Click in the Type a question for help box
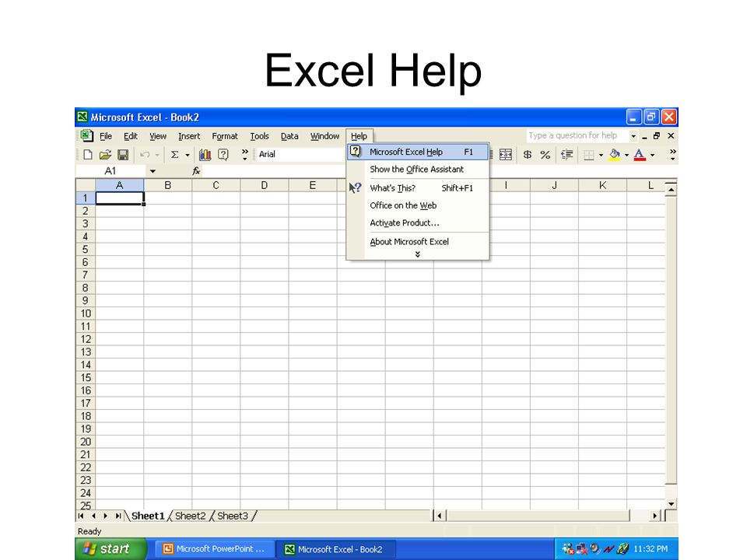Image resolution: width=747 pixels, height=560 pixels. [577, 135]
